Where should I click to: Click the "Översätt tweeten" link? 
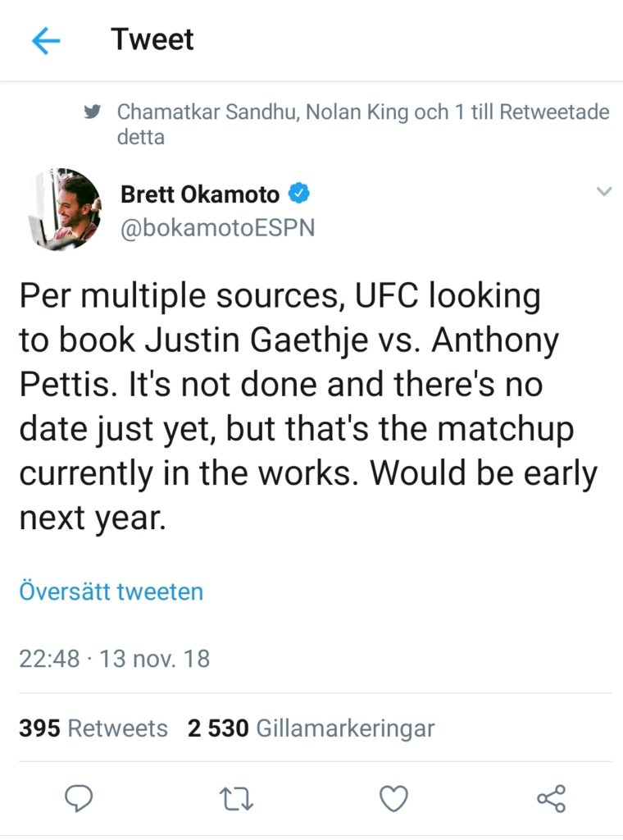[111, 591]
